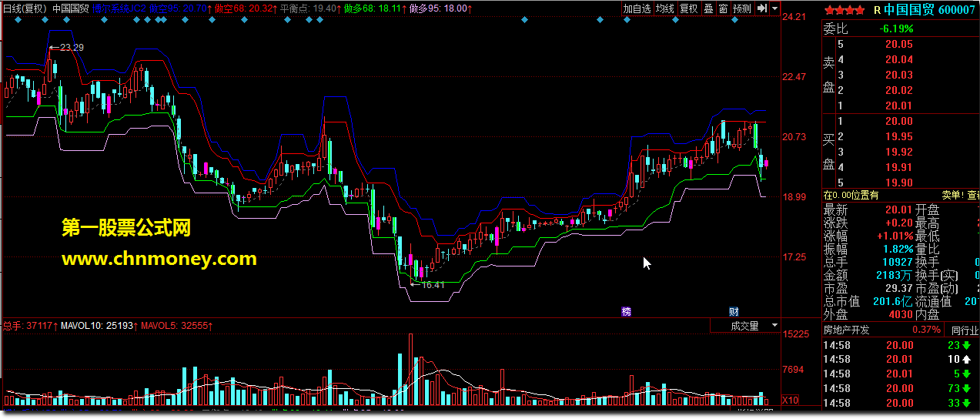980x419 pixels.
Task: Click the 金额 value 2183万
Action: tap(895, 275)
